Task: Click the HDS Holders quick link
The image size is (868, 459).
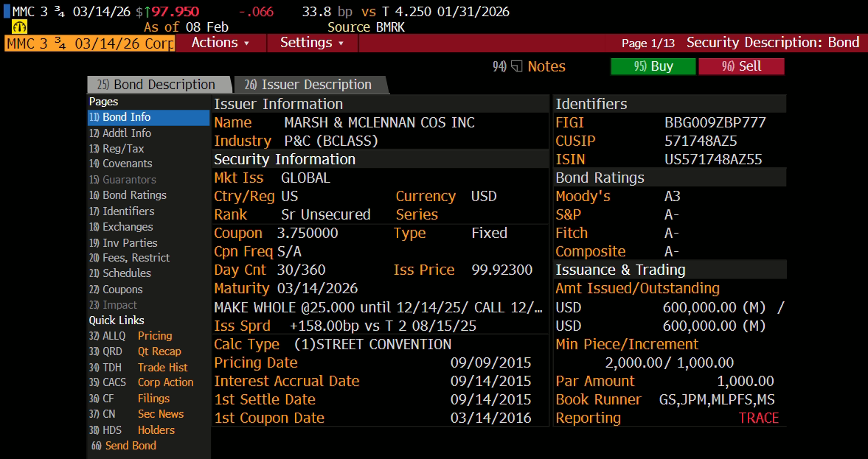Action: 156,430
